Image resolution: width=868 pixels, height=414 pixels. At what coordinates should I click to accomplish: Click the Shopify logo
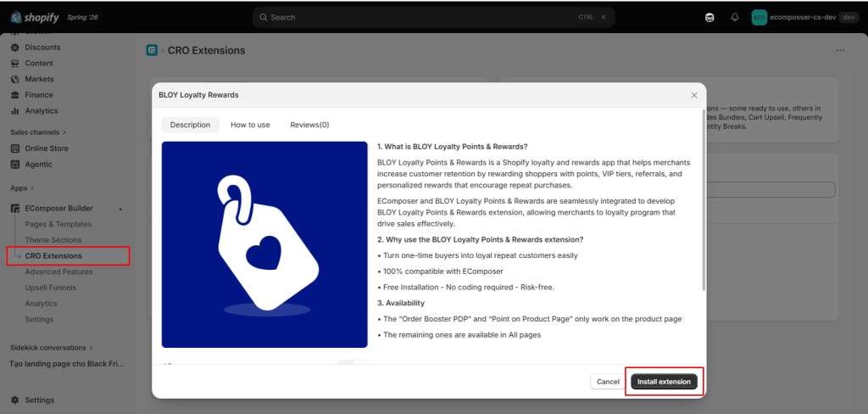tap(34, 17)
